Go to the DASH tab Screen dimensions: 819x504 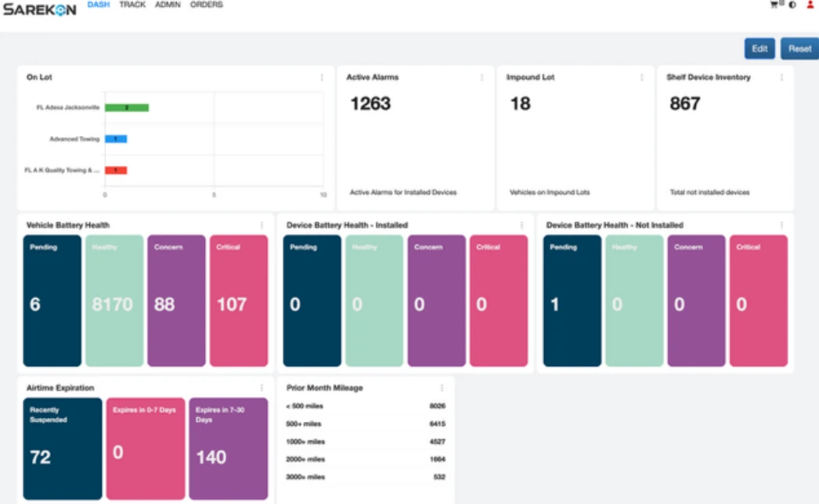pos(99,5)
